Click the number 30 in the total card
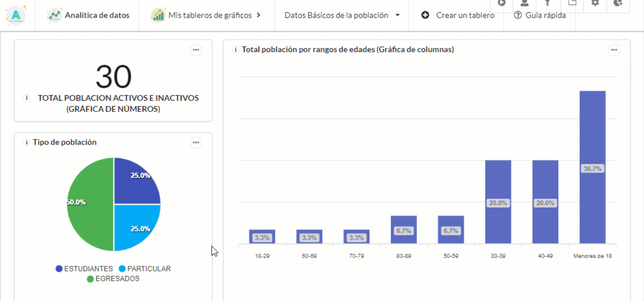The image size is (644, 301). tap(114, 77)
